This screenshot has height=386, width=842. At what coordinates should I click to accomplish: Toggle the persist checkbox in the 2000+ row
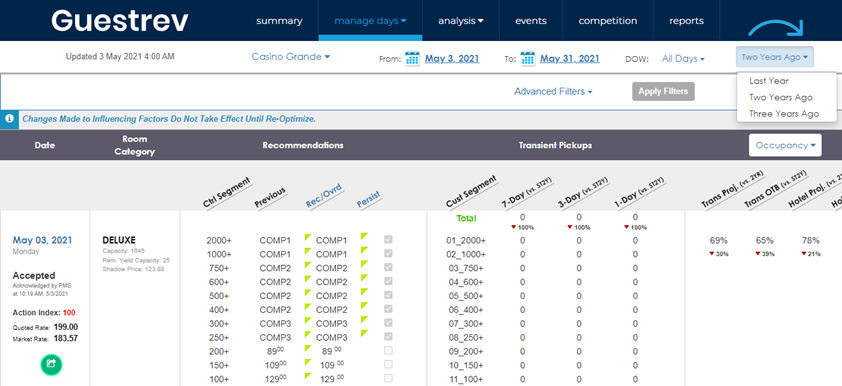click(388, 240)
